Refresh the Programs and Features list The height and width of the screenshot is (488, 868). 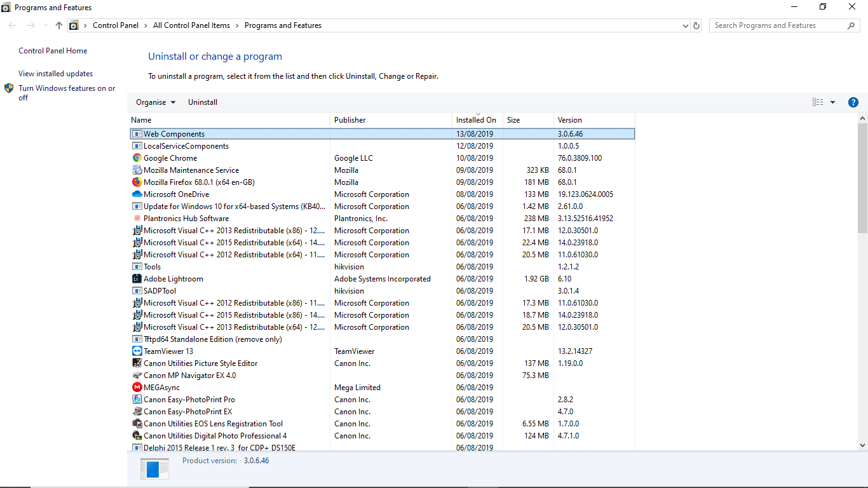(696, 25)
